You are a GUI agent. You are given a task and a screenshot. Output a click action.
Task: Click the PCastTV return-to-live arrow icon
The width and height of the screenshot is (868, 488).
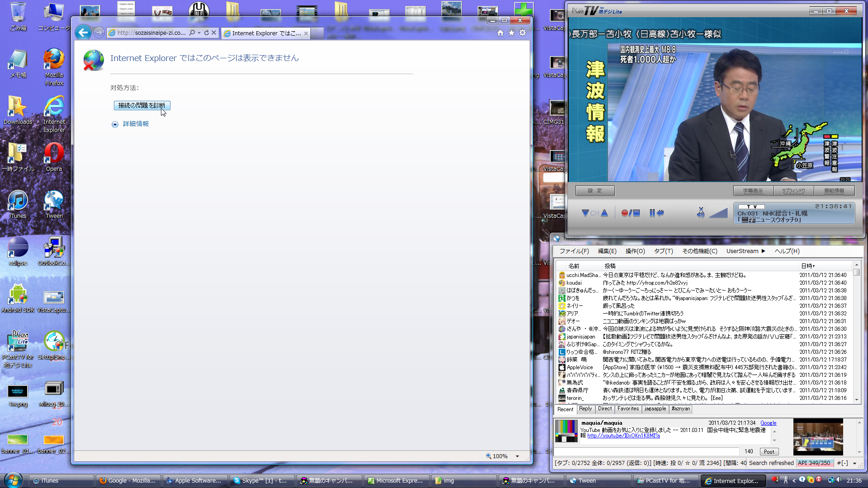[x=660, y=213]
